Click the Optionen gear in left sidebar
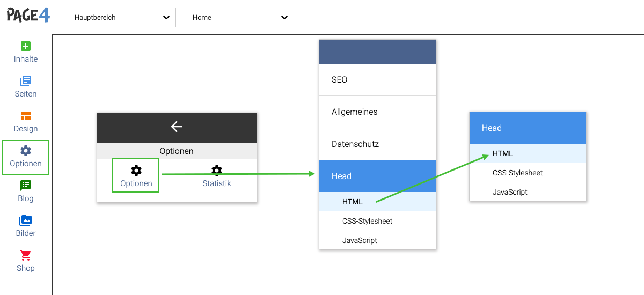Screen dimensions: 644x295 tap(26, 151)
